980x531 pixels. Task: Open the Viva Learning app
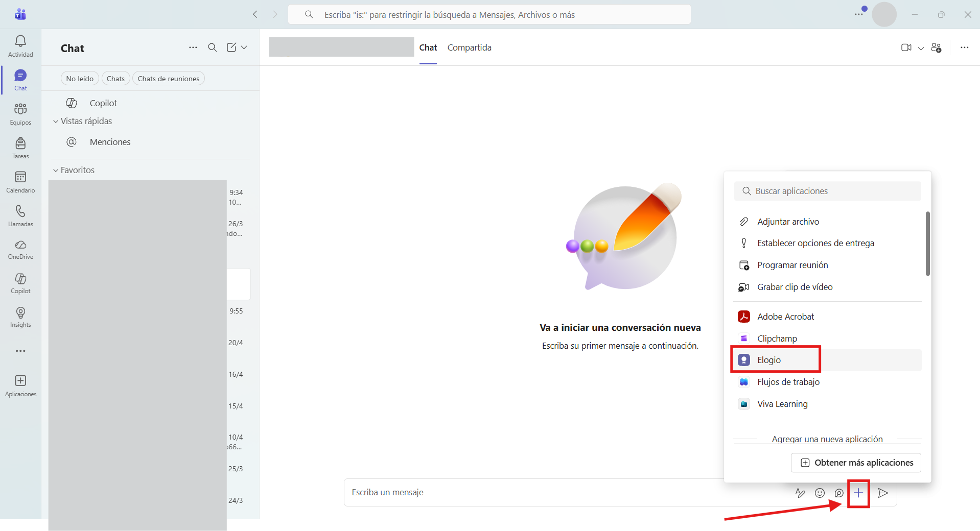pos(828,404)
